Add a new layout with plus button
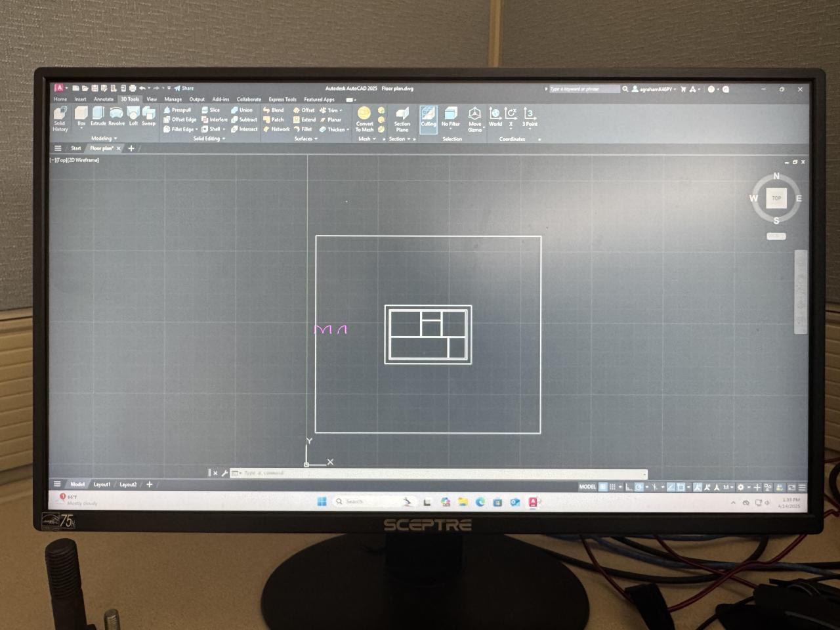840x630 pixels. coord(150,484)
